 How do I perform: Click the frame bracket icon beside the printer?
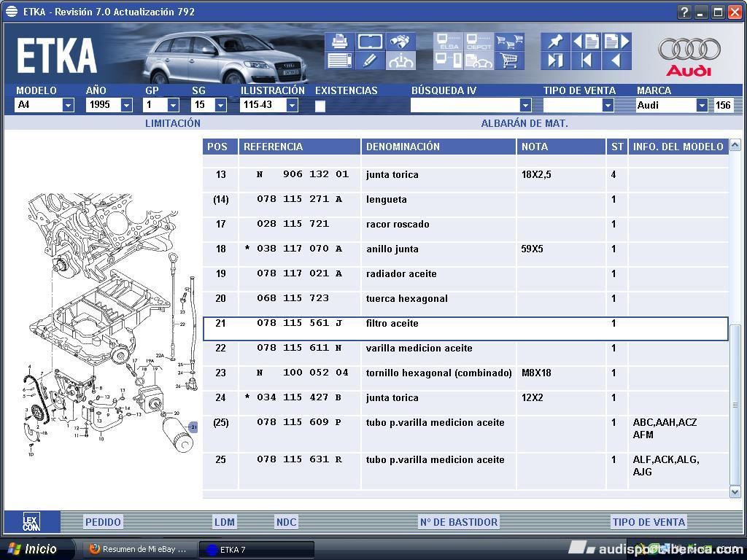[370, 42]
